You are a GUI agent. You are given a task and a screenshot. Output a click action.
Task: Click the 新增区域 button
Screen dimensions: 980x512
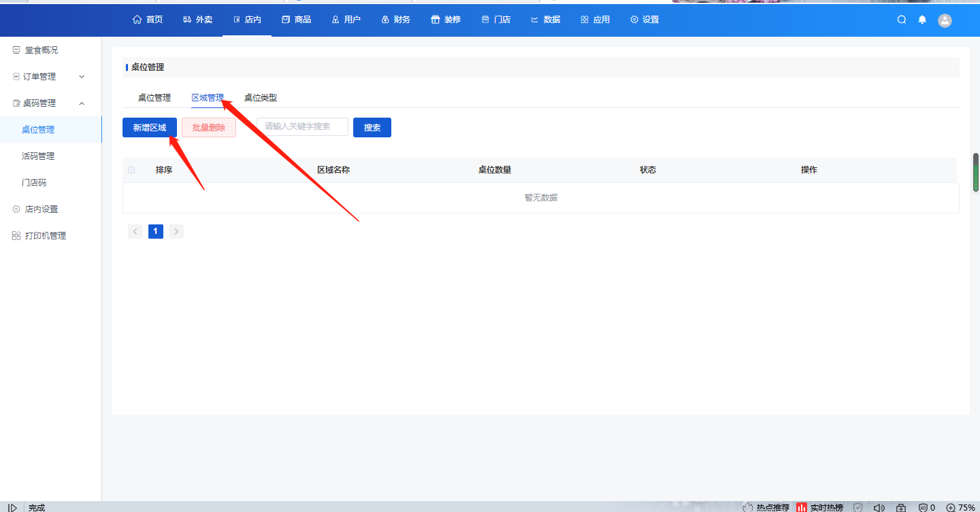pos(150,128)
